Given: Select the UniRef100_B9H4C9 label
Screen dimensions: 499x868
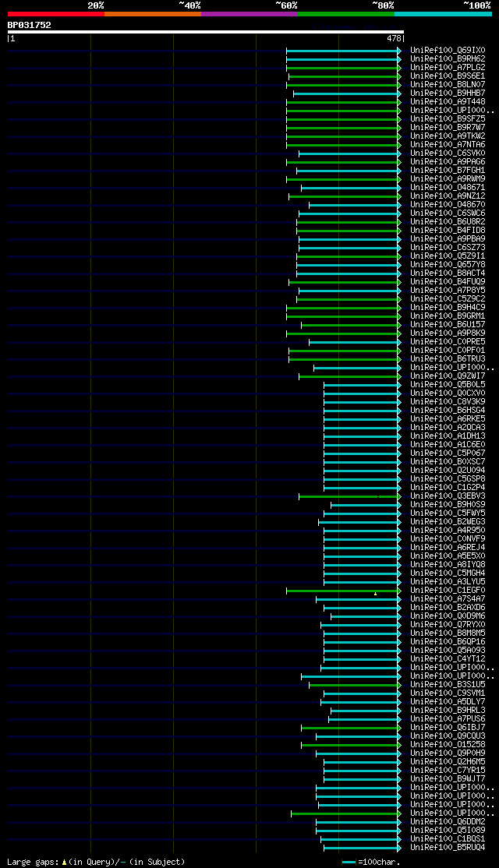Looking at the screenshot, I should tap(448, 308).
